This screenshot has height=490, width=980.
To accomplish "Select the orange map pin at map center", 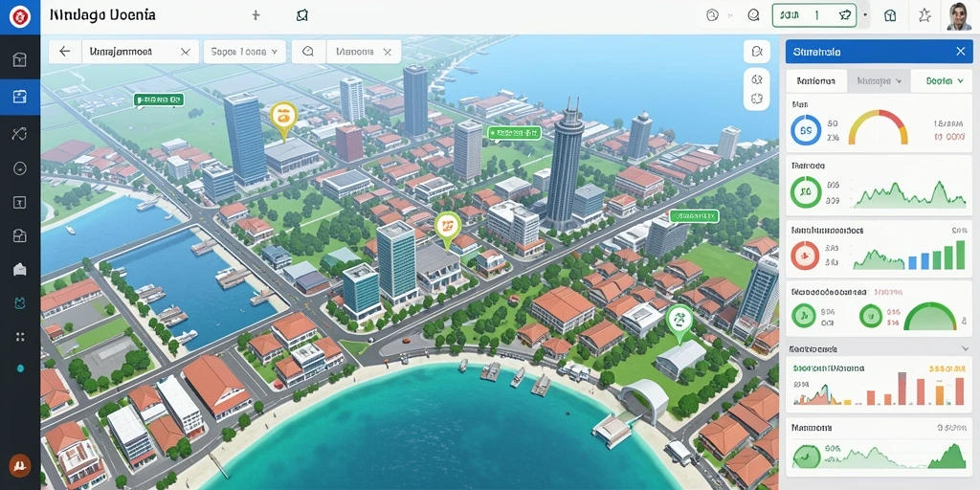I will [447, 228].
